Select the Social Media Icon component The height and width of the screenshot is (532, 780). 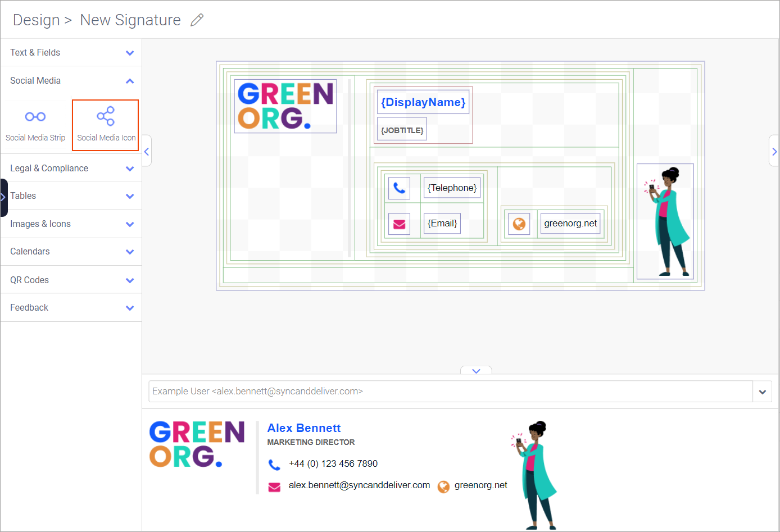106,125
